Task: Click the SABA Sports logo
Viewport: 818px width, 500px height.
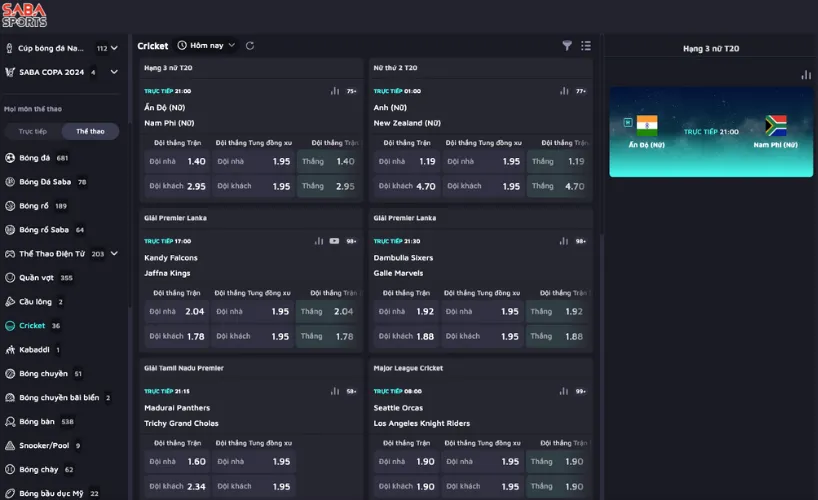Action: coord(23,15)
